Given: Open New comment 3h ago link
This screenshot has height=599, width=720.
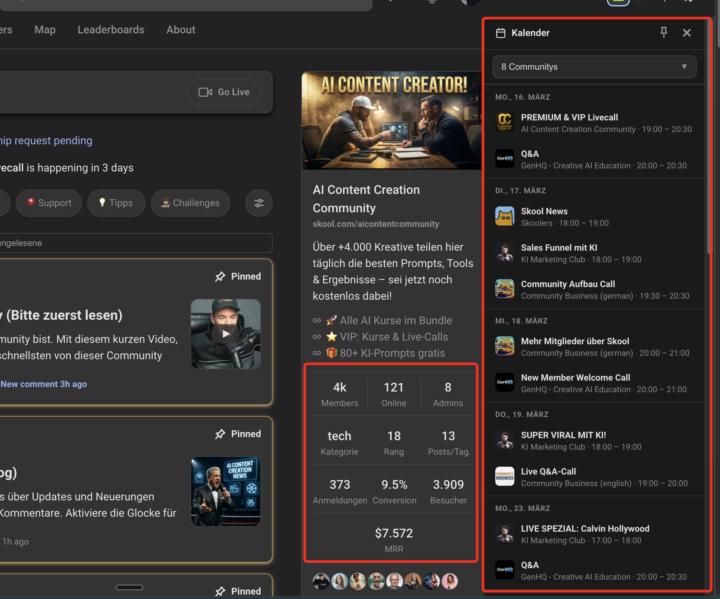Looking at the screenshot, I should tap(44, 384).
